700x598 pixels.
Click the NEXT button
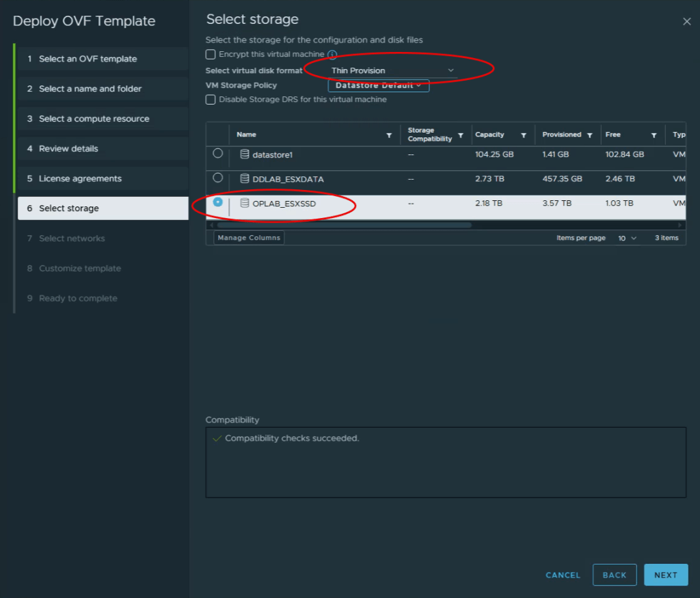tap(665, 575)
